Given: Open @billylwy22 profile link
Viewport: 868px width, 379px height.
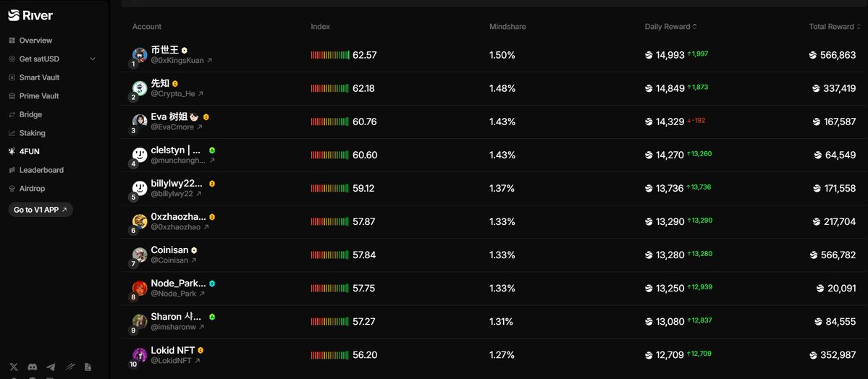Looking at the screenshot, I should point(176,194).
